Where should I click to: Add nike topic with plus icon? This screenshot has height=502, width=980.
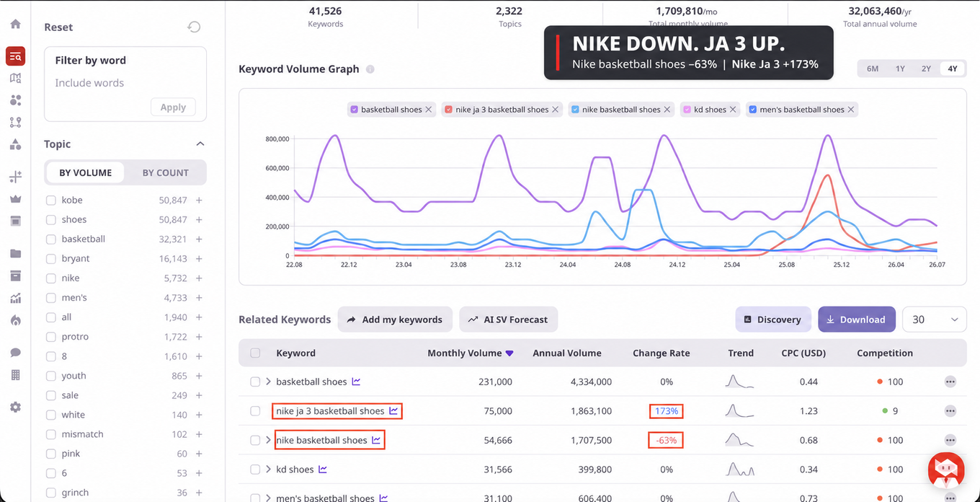click(x=199, y=278)
